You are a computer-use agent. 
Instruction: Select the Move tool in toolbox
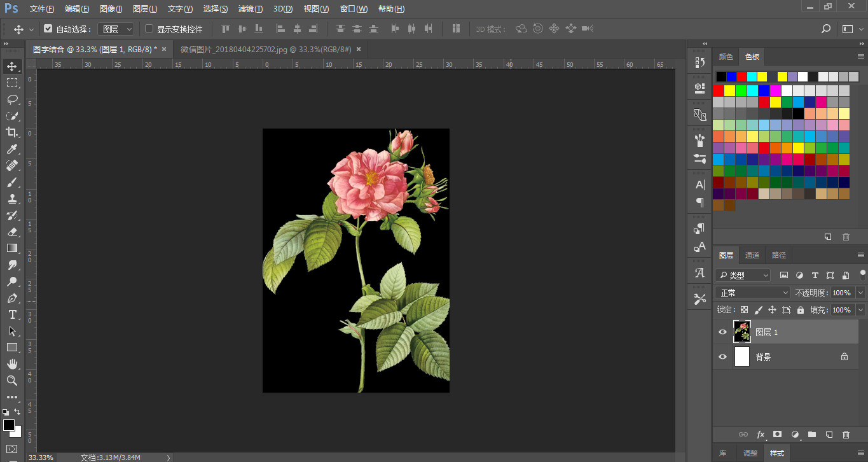(x=12, y=66)
